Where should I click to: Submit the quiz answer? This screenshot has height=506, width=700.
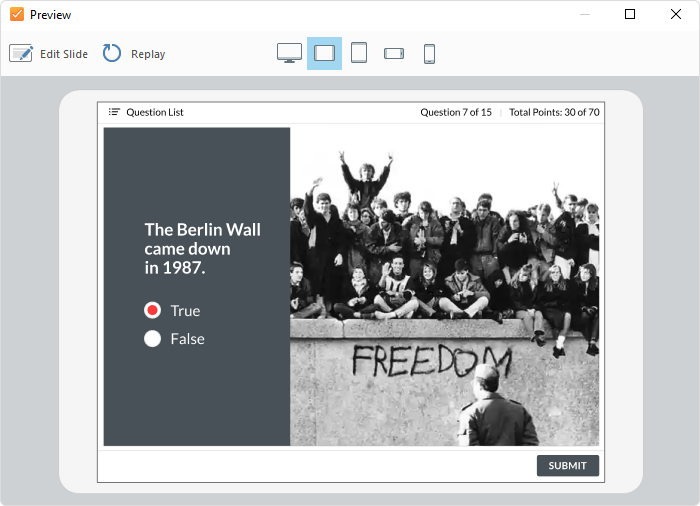point(567,466)
